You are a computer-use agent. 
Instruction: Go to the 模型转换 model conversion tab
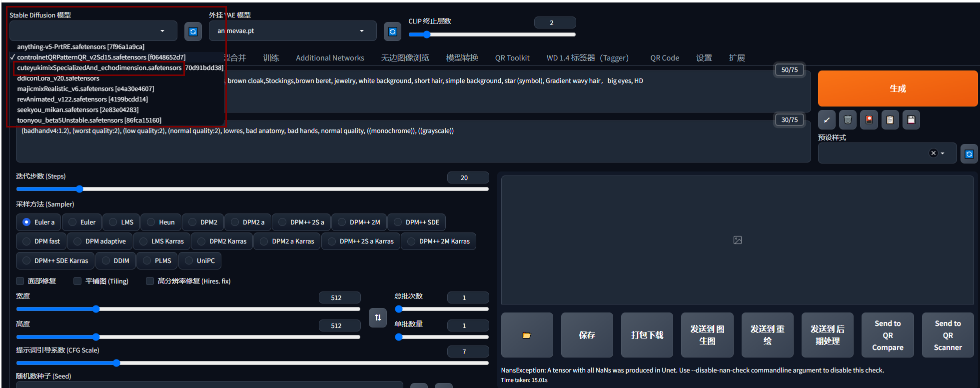[462, 58]
